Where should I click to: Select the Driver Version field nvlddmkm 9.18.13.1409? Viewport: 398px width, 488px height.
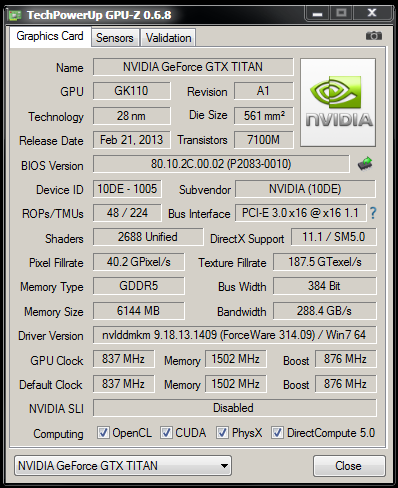[234, 335]
